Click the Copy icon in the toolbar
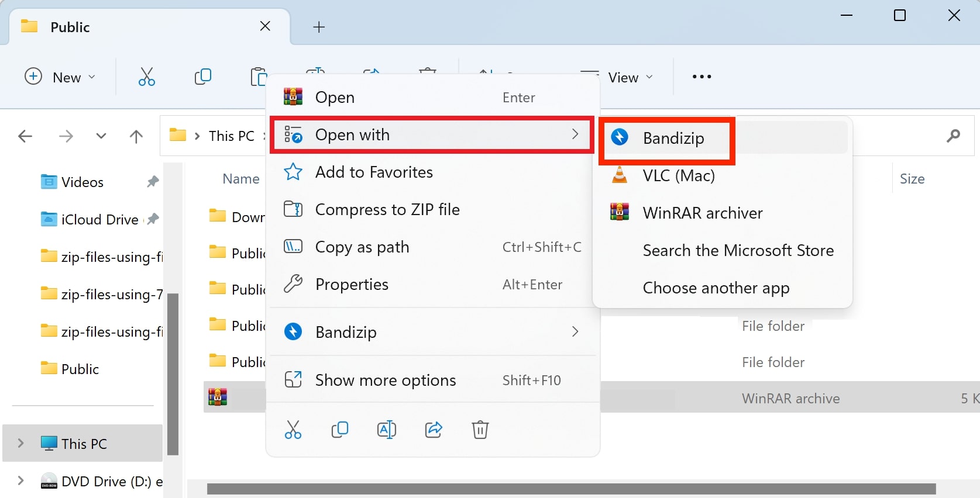The height and width of the screenshot is (498, 980). click(202, 77)
